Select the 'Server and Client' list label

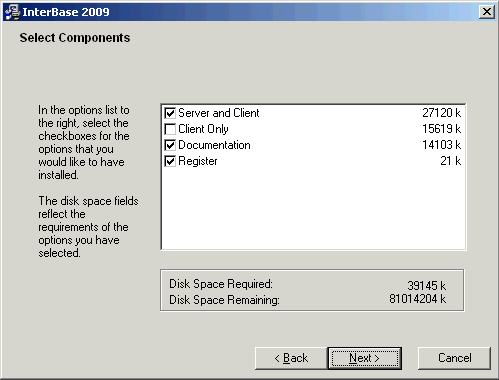click(x=219, y=113)
